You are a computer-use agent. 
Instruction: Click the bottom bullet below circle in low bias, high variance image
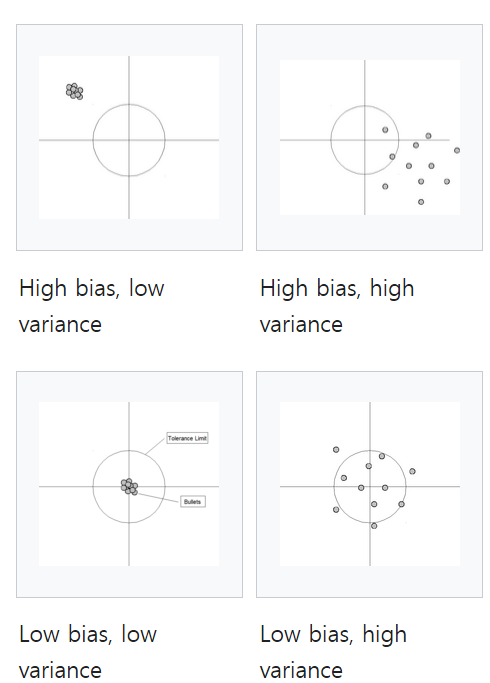(374, 526)
